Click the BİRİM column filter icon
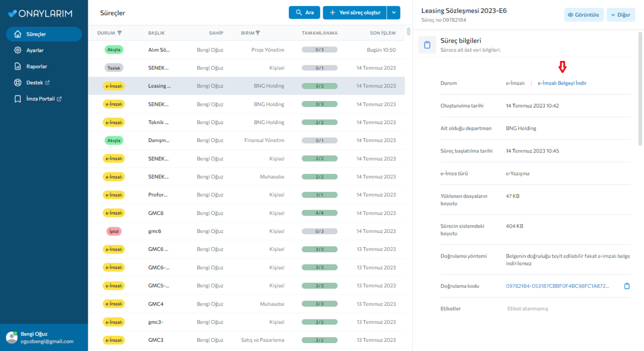The image size is (644, 351). tap(258, 33)
